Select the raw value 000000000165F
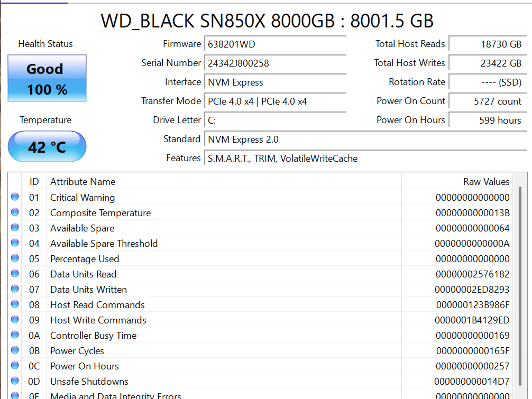 [473, 351]
